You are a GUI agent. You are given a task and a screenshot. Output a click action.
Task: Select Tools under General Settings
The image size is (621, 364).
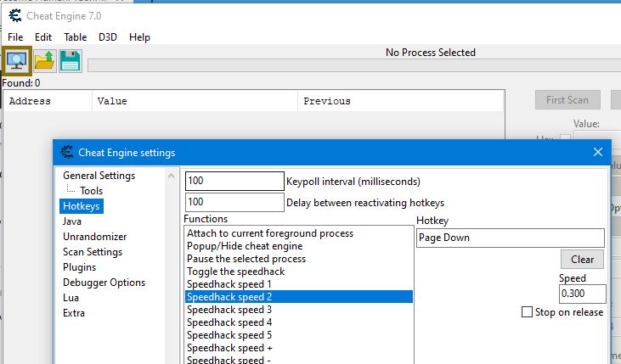tap(91, 191)
